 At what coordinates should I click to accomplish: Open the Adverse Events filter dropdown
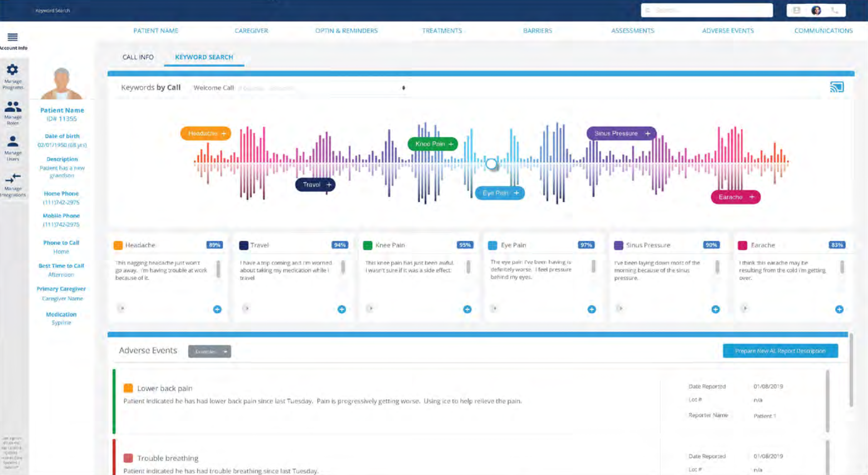click(209, 351)
